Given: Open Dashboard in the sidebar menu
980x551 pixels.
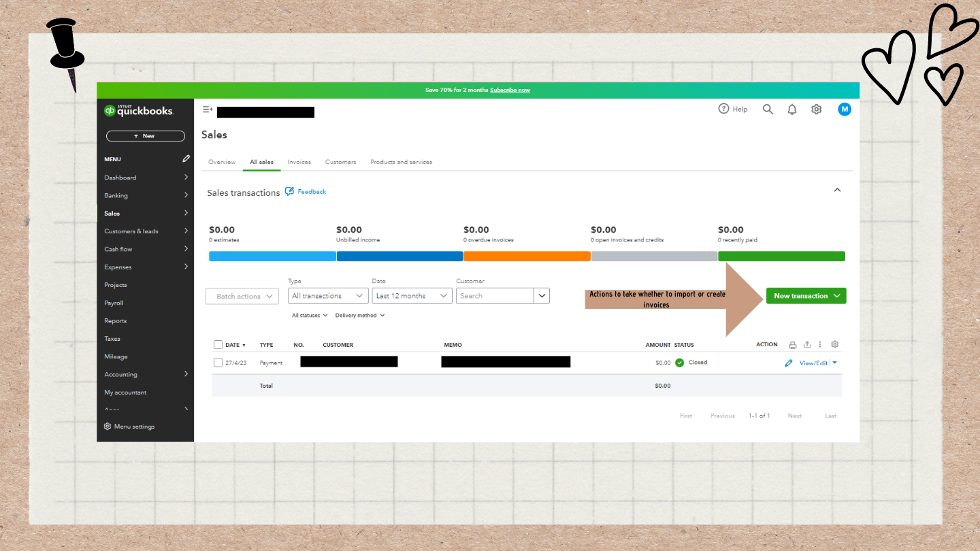Looking at the screenshot, I should (120, 178).
